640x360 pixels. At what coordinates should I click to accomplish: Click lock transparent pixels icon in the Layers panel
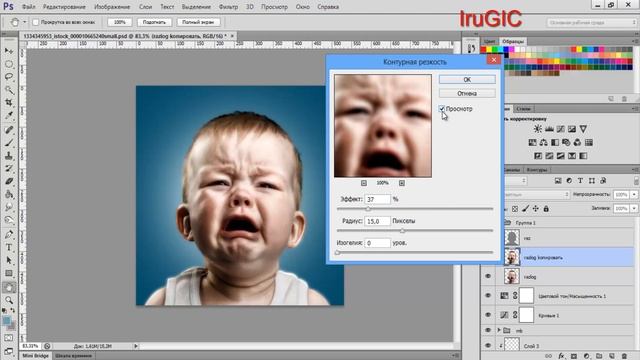[x=515, y=209]
